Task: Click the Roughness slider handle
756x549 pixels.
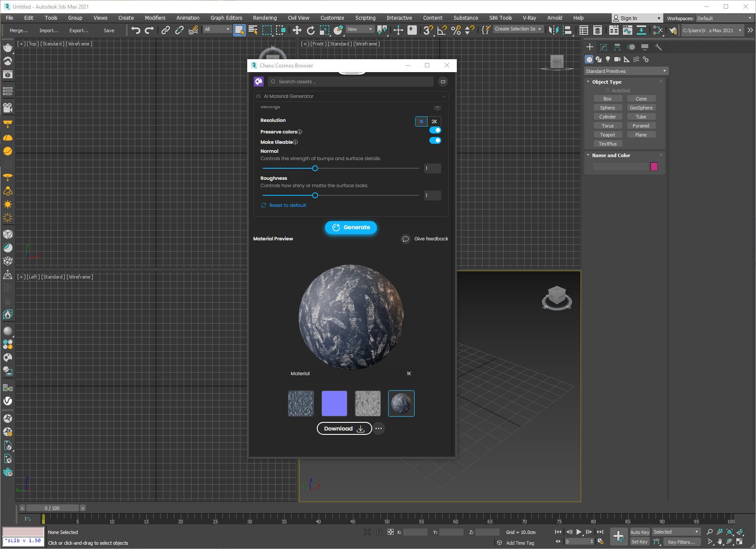Action: coord(315,195)
